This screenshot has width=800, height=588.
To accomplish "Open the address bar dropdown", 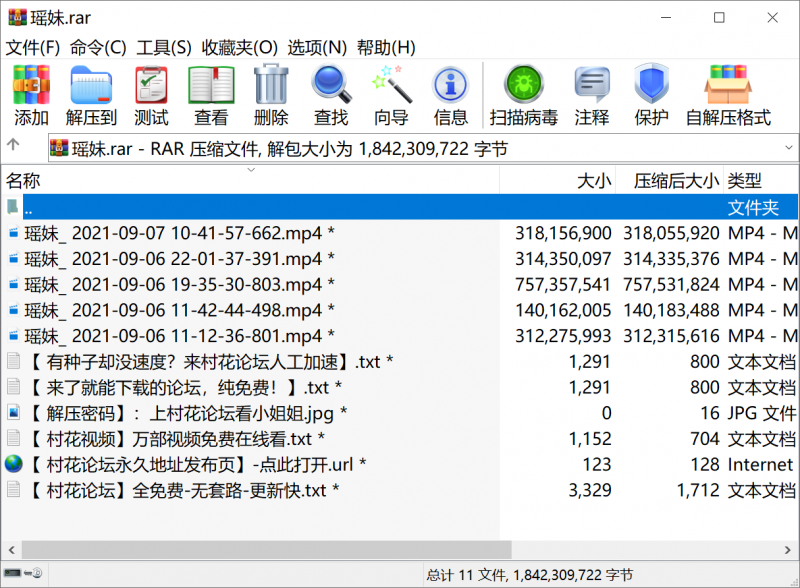I will pyautogui.click(x=789, y=147).
